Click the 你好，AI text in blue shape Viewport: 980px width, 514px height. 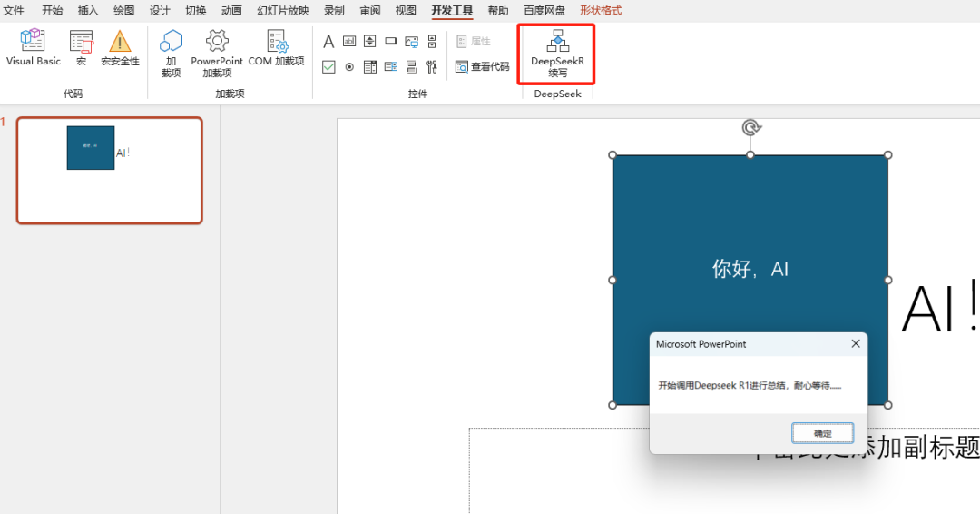click(x=750, y=269)
